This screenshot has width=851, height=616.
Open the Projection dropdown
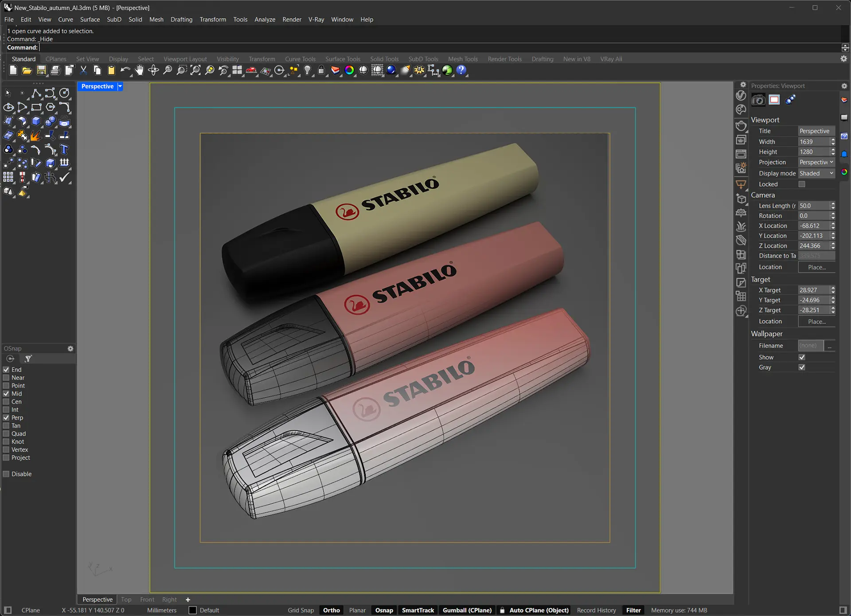pyautogui.click(x=816, y=162)
